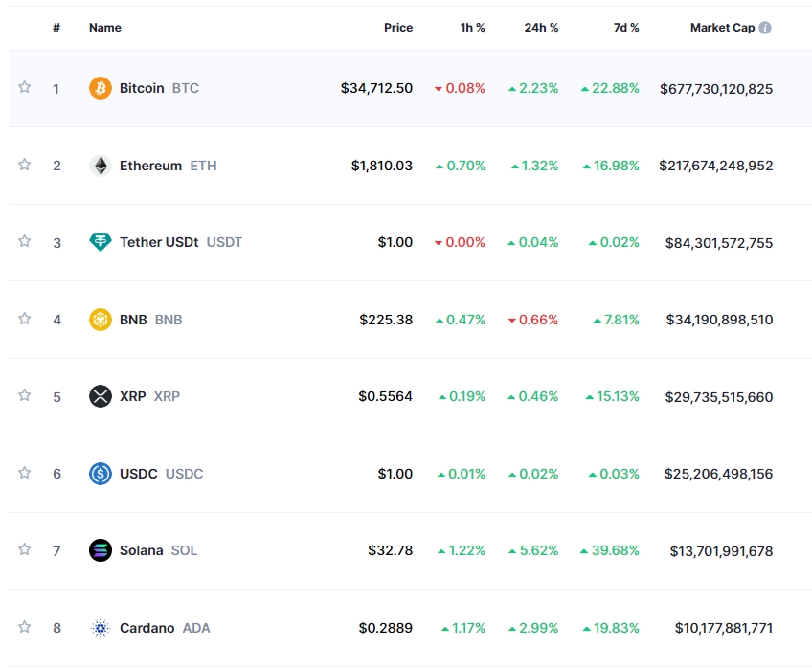Sort table by Price column header
812x669 pixels.
398,28
